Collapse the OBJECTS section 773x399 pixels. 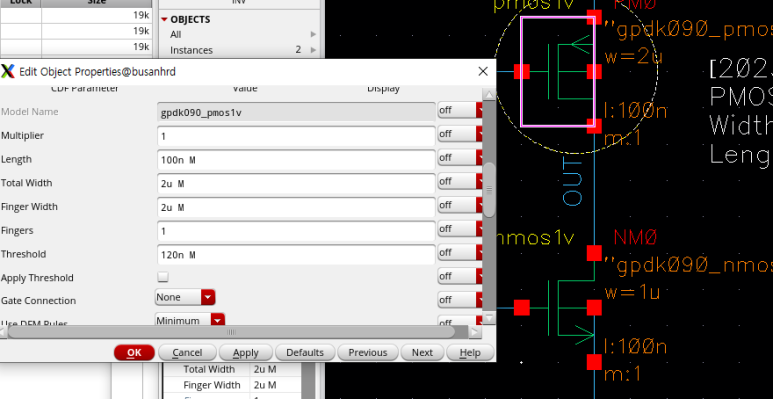pos(165,20)
